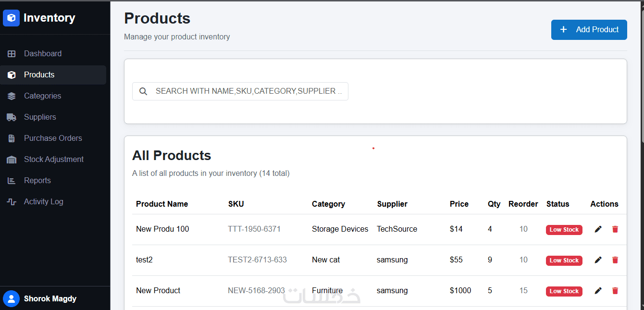This screenshot has width=644, height=310.
Task: View the Reports section
Action: (x=37, y=181)
